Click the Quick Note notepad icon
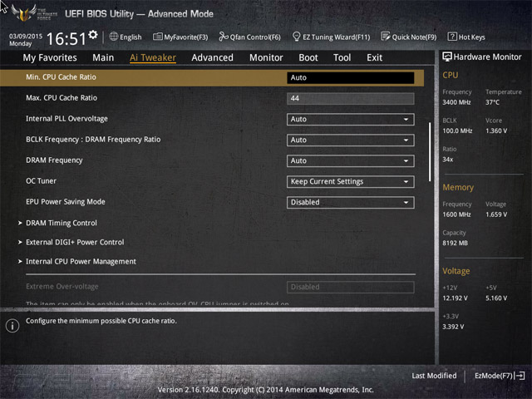 [x=386, y=37]
